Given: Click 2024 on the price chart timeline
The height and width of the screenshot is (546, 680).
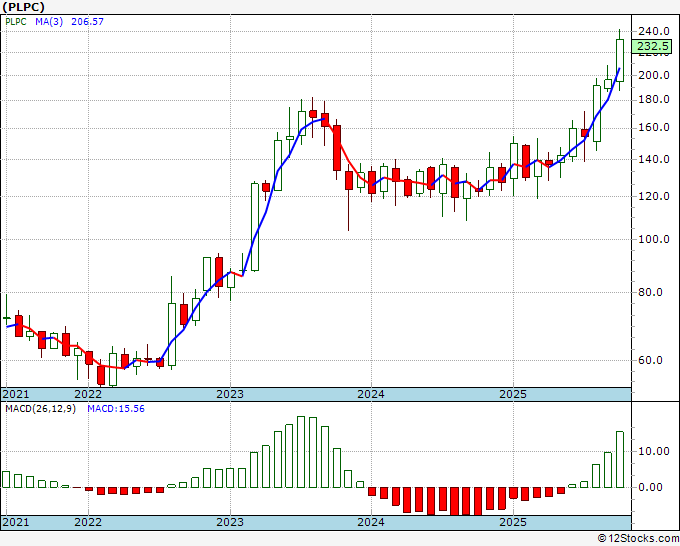Looking at the screenshot, I should [x=371, y=394].
